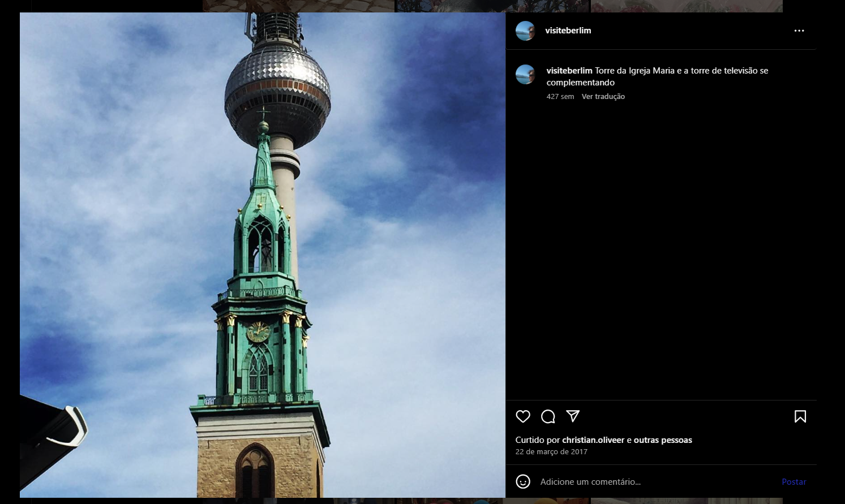Open the emoji picker in the comment bar
The height and width of the screenshot is (504, 845).
(x=523, y=481)
